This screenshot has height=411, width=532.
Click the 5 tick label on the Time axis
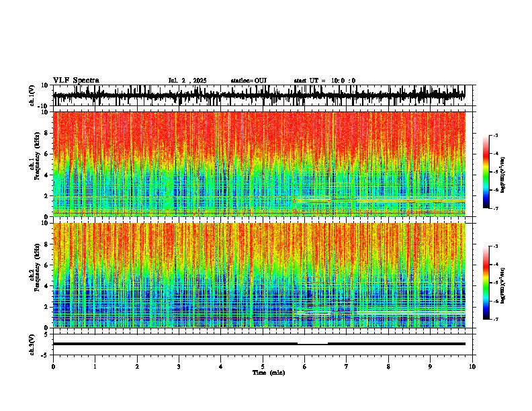point(263,367)
